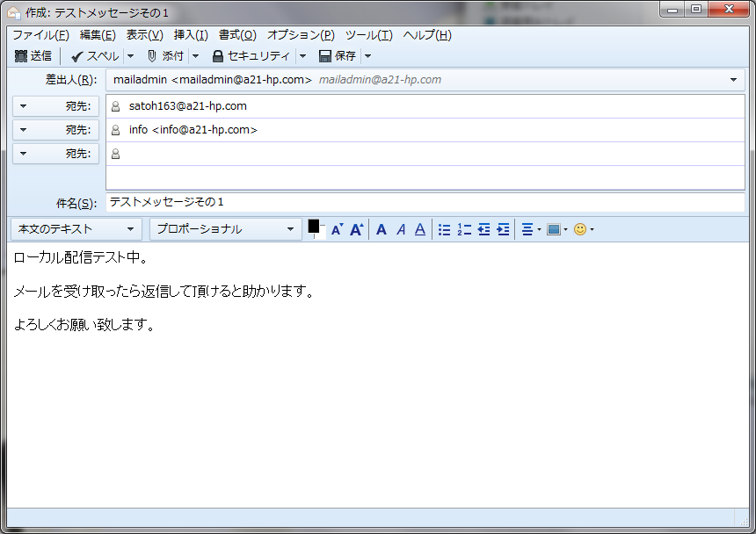This screenshot has width=756, height=534.
Task: Click body line よろしくお願い致します。
Action: [x=84, y=325]
